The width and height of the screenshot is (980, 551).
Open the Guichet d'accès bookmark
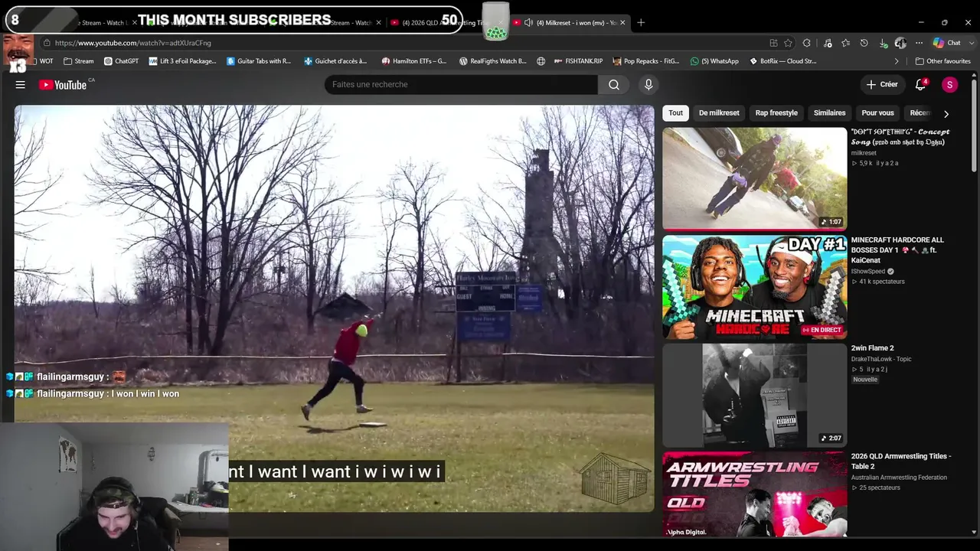pos(335,61)
